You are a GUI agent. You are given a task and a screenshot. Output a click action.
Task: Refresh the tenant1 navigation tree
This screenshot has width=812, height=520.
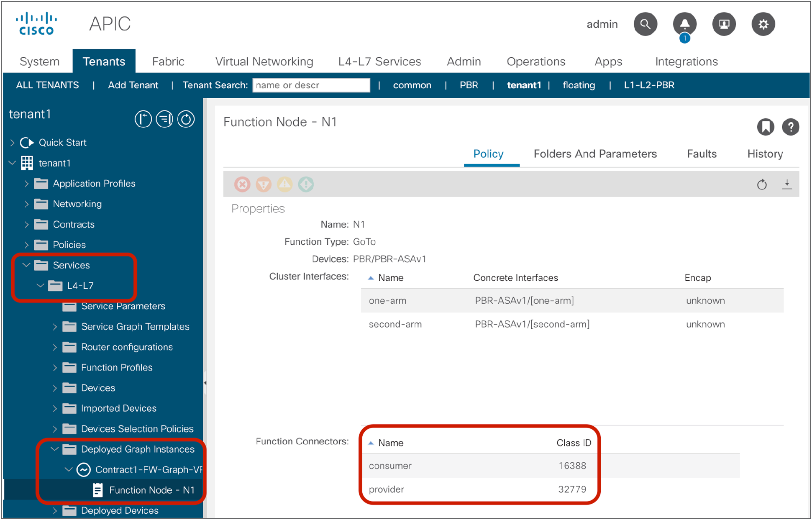tap(187, 119)
